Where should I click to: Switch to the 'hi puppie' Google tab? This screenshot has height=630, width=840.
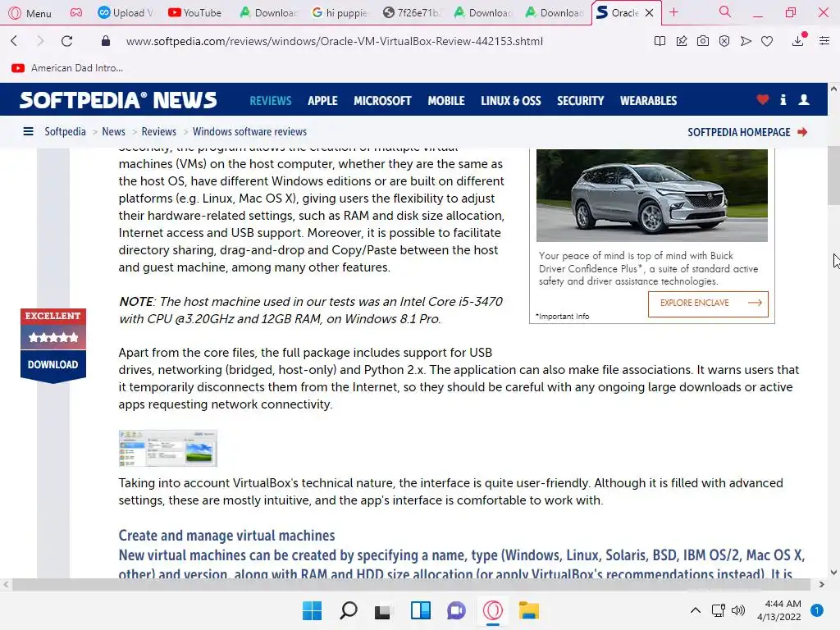[x=340, y=12]
